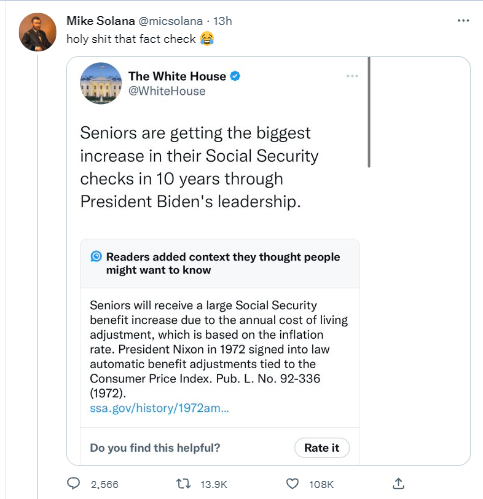Open the White House tweet's ellipsis menu
The width and height of the screenshot is (483, 499).
point(352,76)
